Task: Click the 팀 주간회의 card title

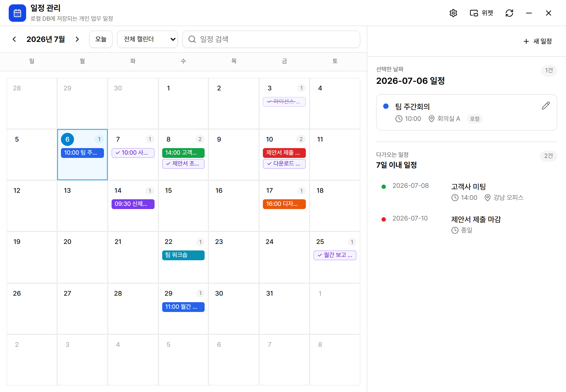Action: 412,107
